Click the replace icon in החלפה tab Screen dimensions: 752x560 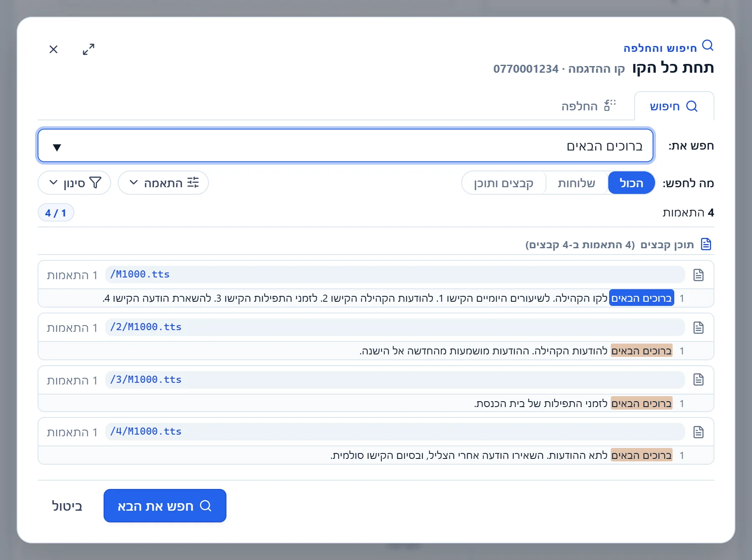tap(610, 105)
